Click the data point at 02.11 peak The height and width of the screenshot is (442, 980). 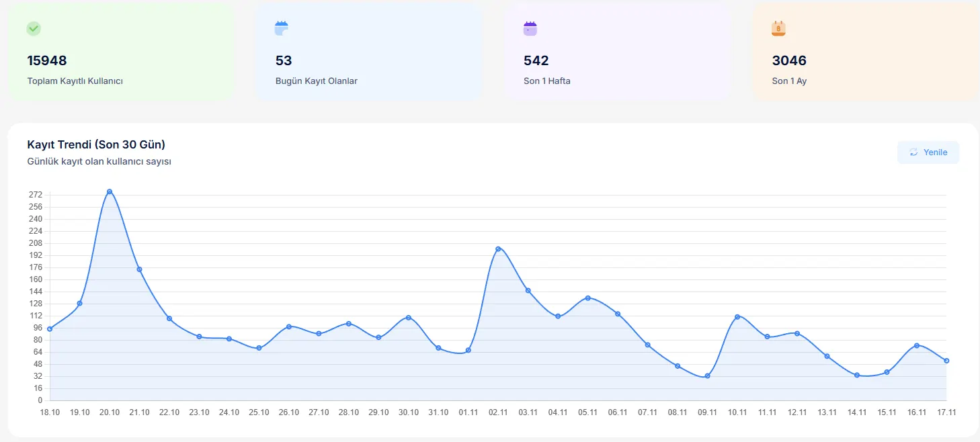(x=498, y=249)
